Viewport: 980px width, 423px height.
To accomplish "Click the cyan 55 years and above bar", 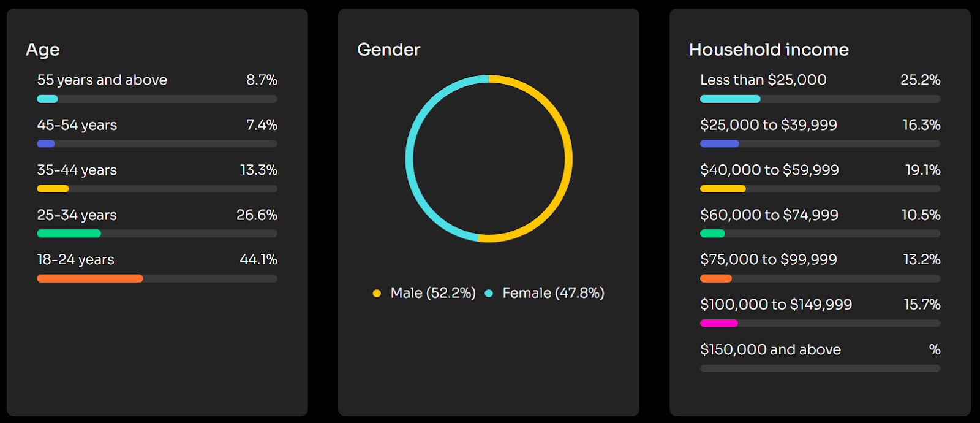I will [47, 99].
